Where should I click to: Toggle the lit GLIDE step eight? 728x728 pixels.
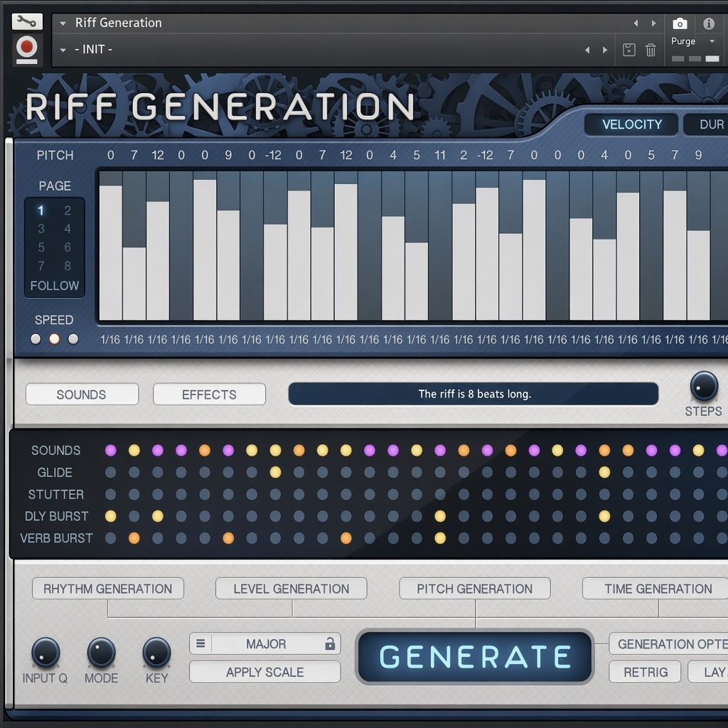pos(275,472)
